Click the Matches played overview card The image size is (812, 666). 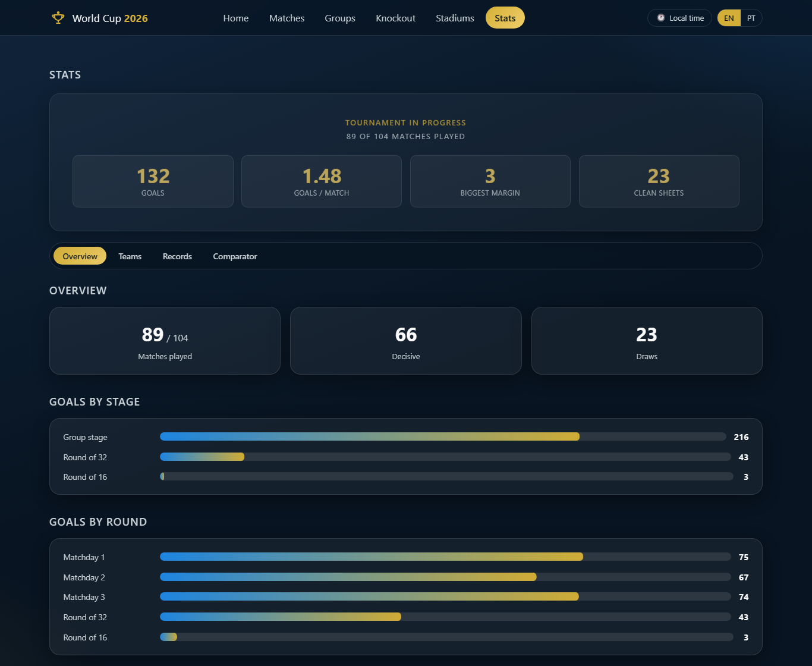coord(165,341)
